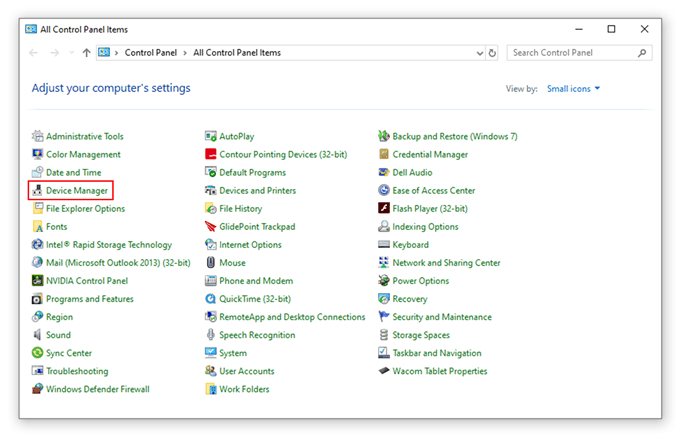
Task: Go up one level with the Up arrow
Action: (87, 52)
